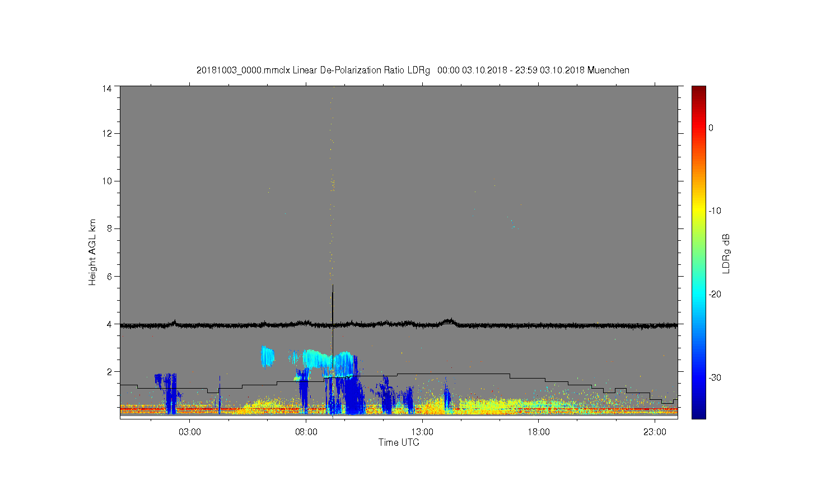Click the height tick label 12
840x504 pixels.
[107, 133]
